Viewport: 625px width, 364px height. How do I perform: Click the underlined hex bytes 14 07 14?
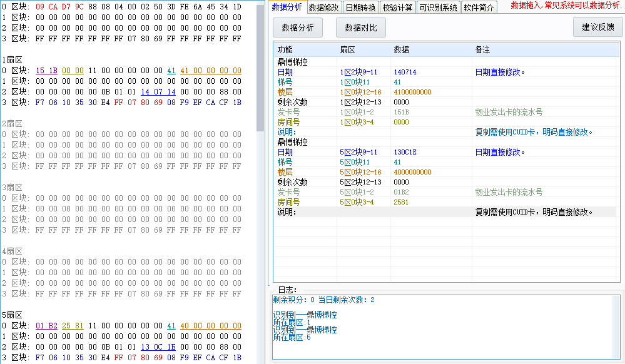[158, 92]
